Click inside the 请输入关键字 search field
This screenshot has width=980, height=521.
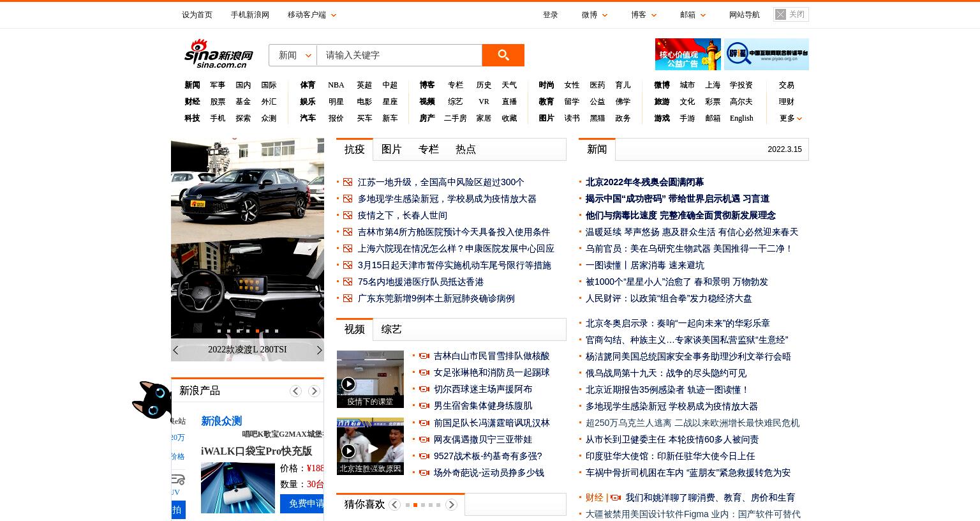click(399, 55)
